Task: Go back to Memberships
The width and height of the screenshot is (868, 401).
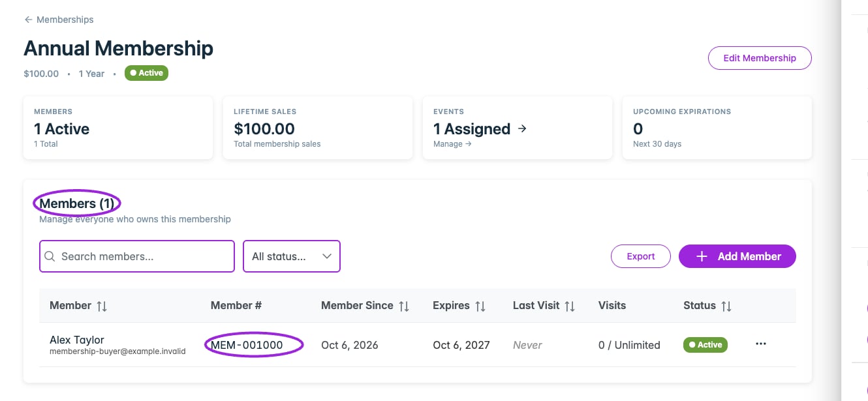Action: tap(59, 20)
